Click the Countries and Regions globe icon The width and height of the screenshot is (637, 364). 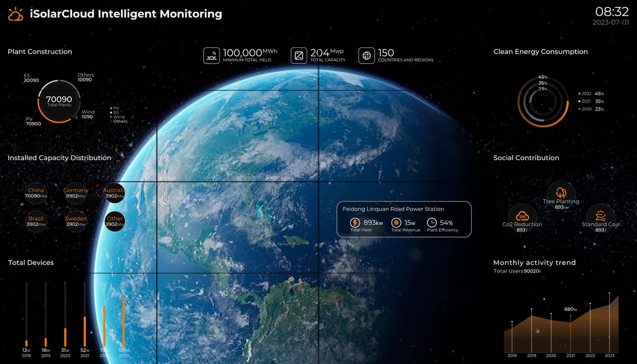[366, 56]
